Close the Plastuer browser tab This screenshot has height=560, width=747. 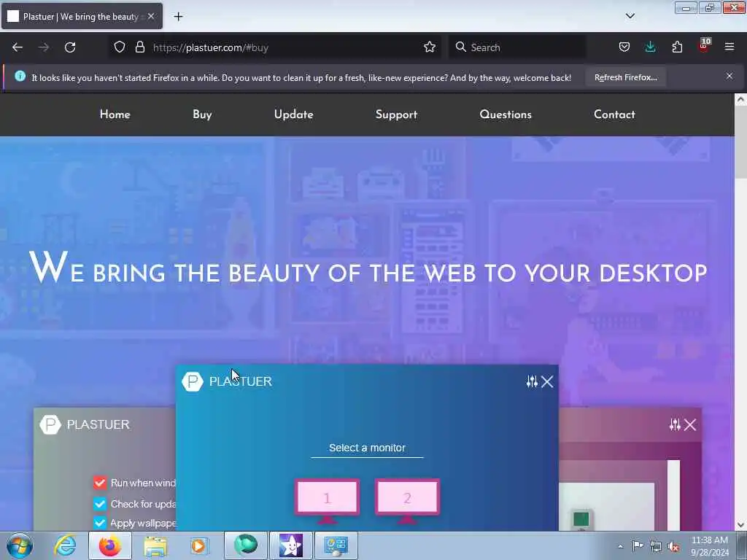151,16
